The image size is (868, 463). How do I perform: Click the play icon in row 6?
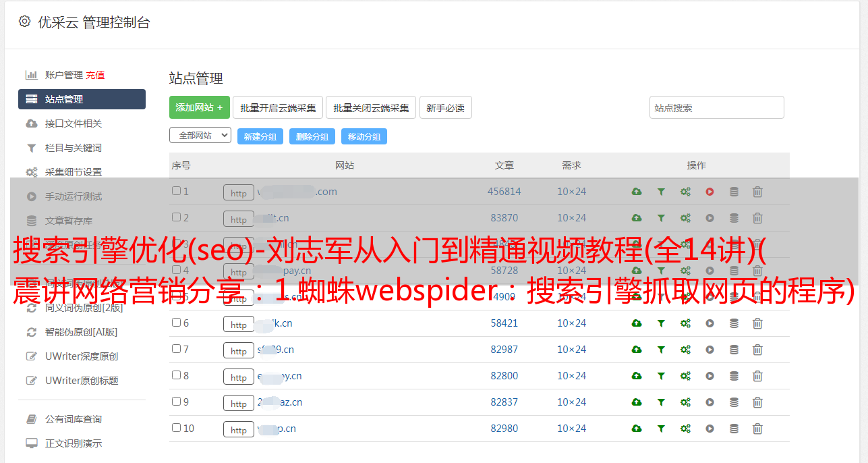(710, 323)
